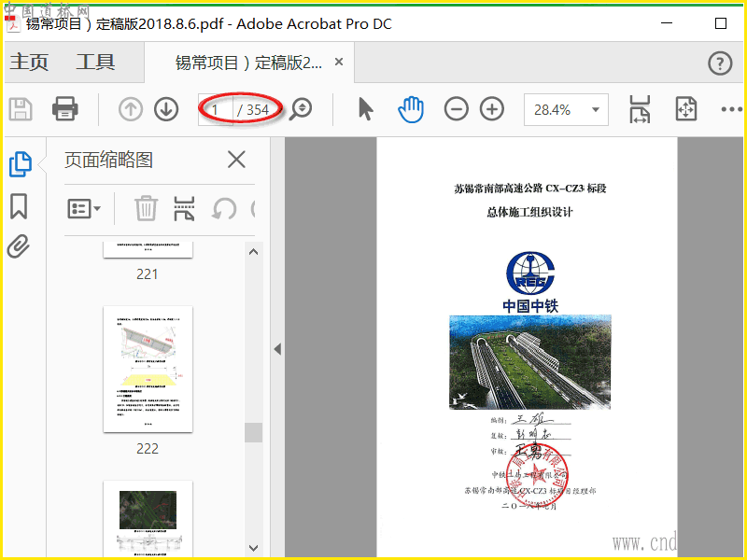This screenshot has height=560, width=747.
Task: Open the more tools ellipsis menu
Action: pos(731,109)
